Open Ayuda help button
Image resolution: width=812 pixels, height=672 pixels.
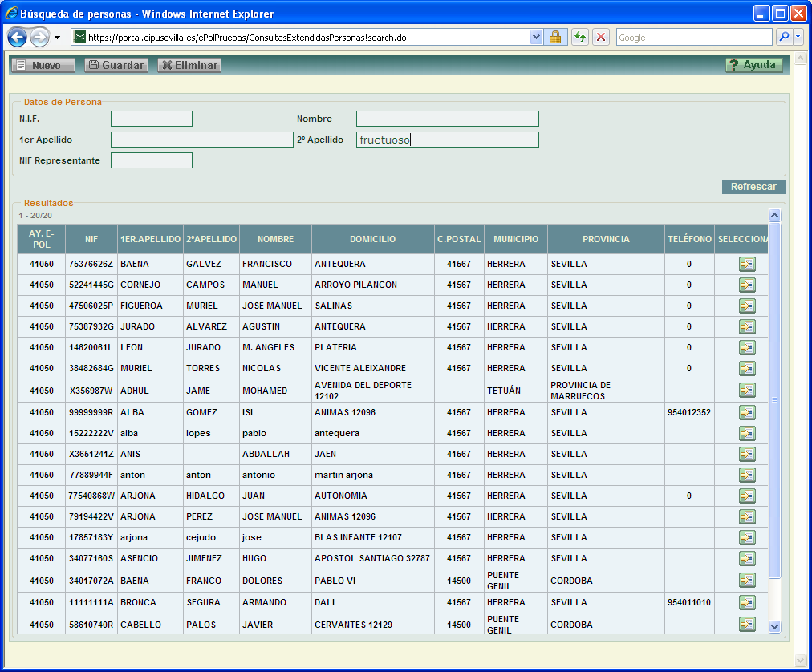[x=753, y=65]
